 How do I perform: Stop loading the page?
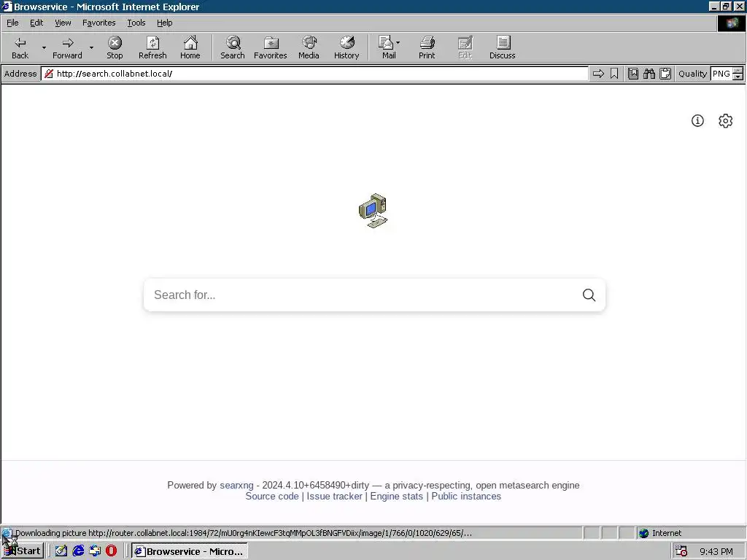[x=115, y=47]
